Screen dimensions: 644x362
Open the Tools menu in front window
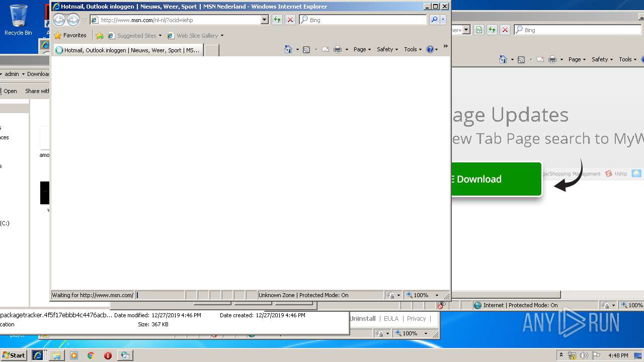413,49
